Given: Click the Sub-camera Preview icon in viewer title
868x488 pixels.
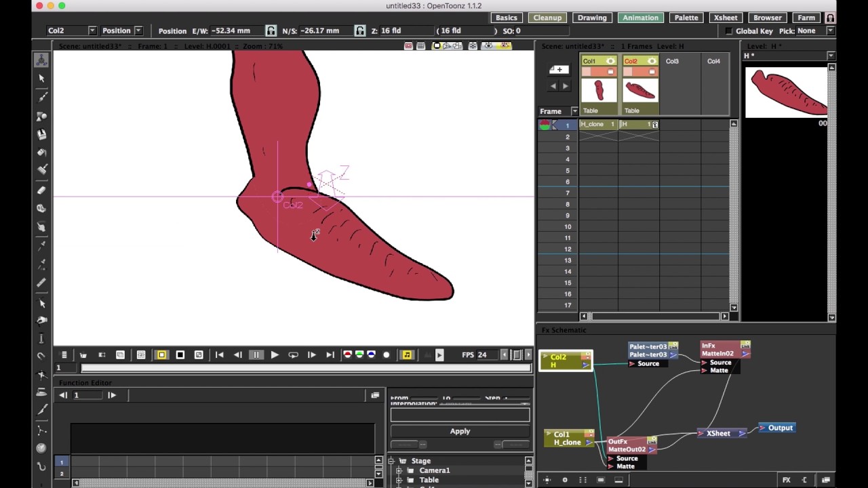Looking at the screenshot, I should [504, 45].
